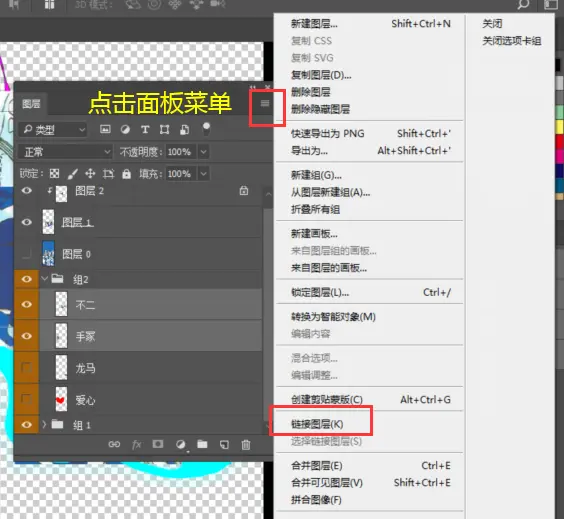Create new layer icon at panel bottom

tap(224, 445)
